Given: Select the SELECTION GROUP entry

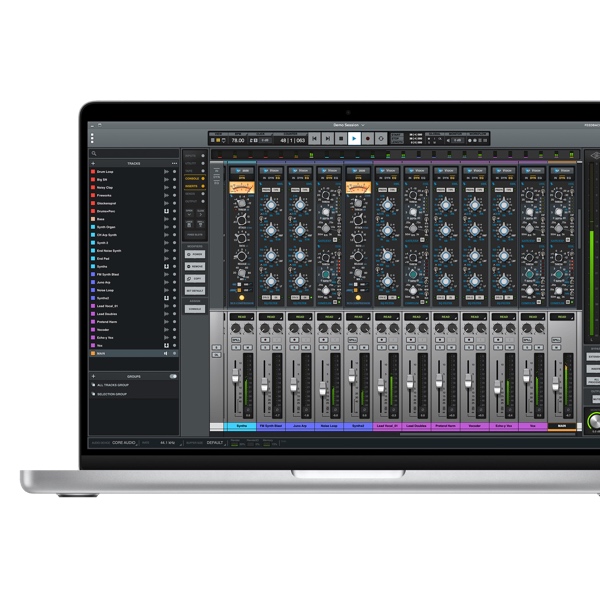Looking at the screenshot, I should tap(134, 394).
